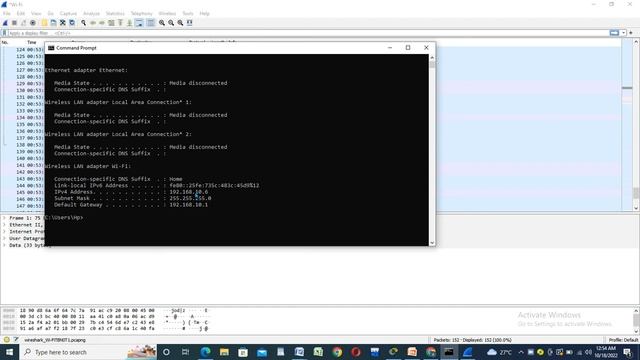This screenshot has width=640, height=360.
Task: Jump to the last packet
Action: pyautogui.click(x=129, y=23)
